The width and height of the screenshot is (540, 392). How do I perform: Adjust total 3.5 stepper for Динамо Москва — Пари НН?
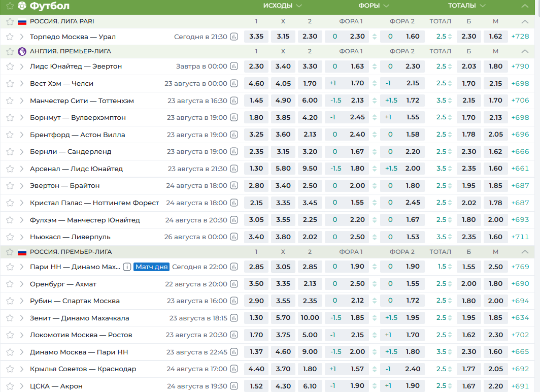coord(450,352)
